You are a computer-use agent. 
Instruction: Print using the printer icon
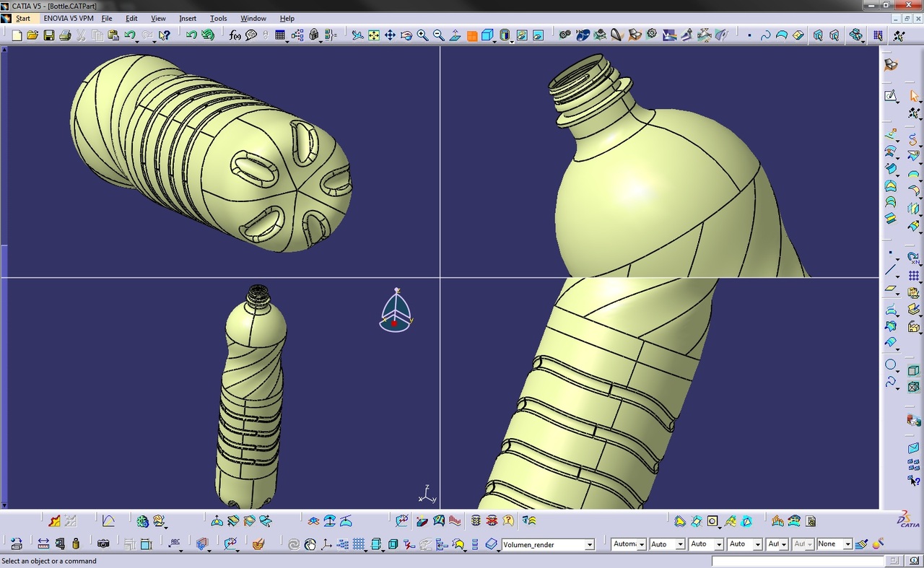(65, 35)
